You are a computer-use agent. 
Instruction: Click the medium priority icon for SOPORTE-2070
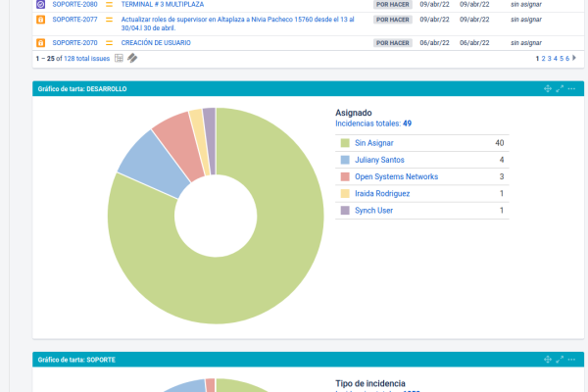(x=110, y=43)
